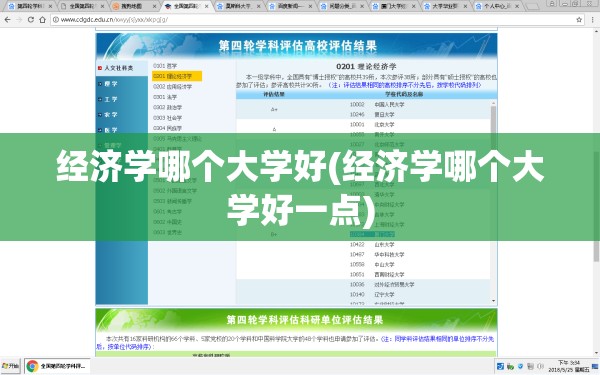The height and width of the screenshot is (375, 600).
Task: Click the first blue system tray icon
Action: (500, 367)
